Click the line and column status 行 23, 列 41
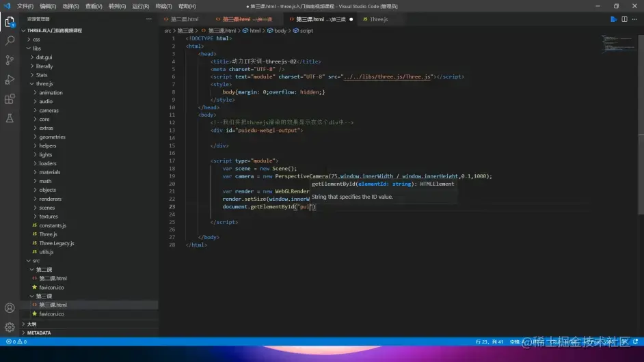 coord(489,342)
